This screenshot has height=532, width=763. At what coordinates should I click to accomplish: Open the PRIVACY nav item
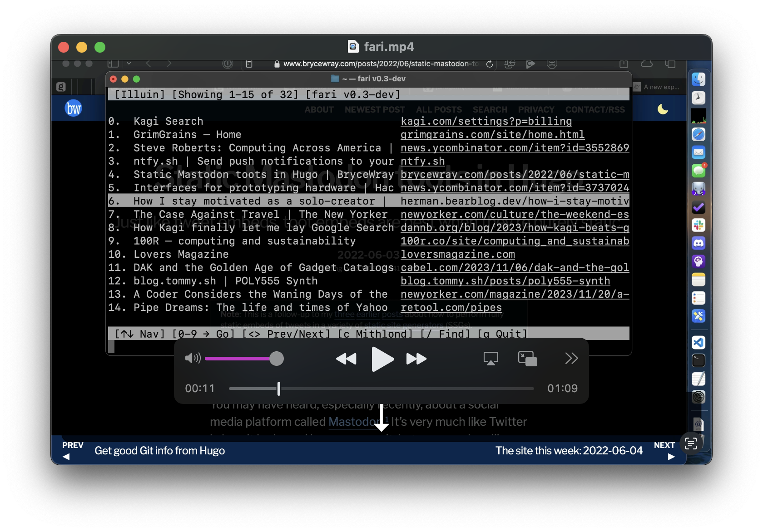tap(536, 109)
